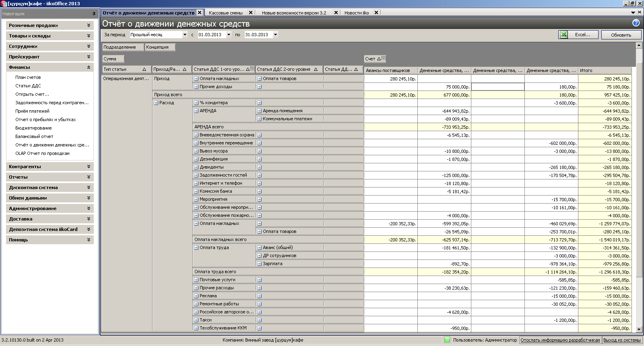Click the Подразделение field button

click(123, 47)
